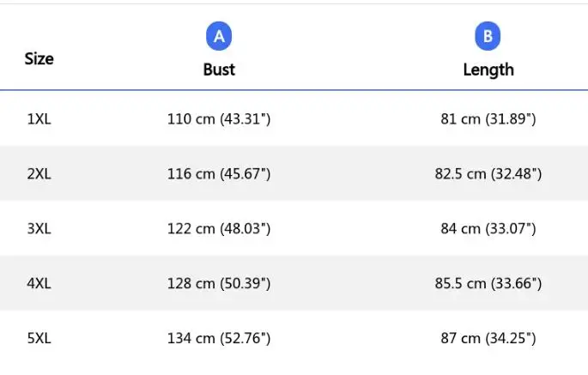The width and height of the screenshot is (588, 375).
Task: Click the 1XL size row label
Action: pos(39,119)
